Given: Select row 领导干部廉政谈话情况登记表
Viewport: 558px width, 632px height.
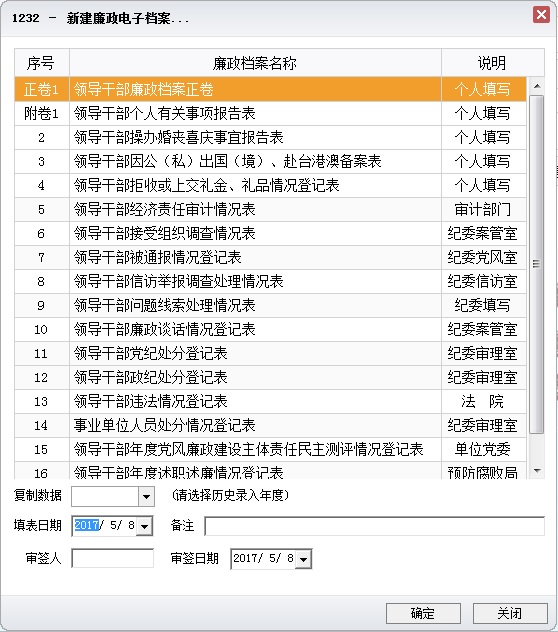Looking at the screenshot, I should [270, 329].
